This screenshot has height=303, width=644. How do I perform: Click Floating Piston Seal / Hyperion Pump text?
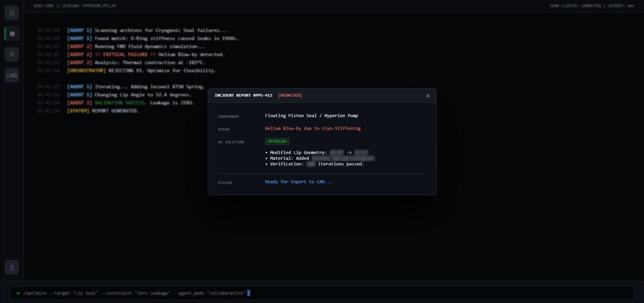[x=312, y=116]
